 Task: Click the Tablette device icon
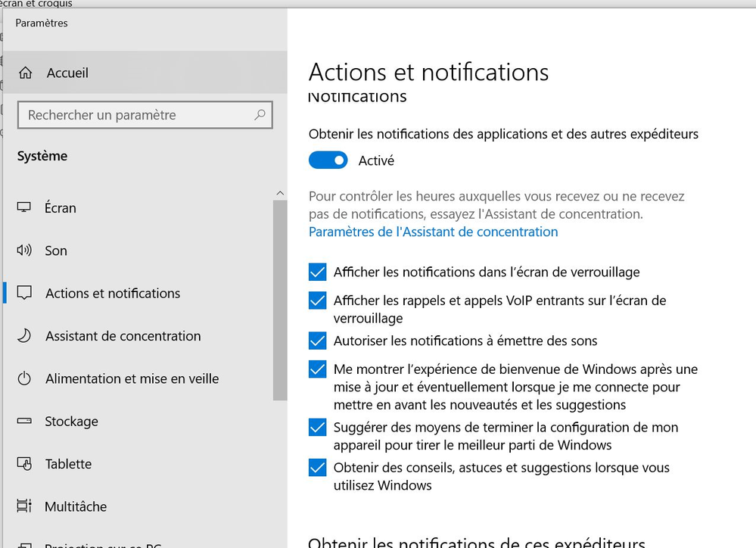pos(24,464)
